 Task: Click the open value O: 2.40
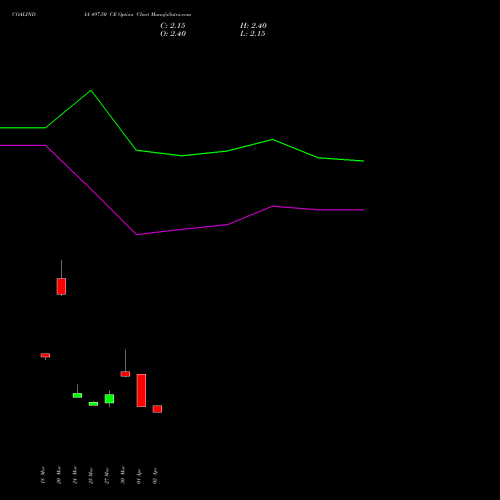pos(173,34)
